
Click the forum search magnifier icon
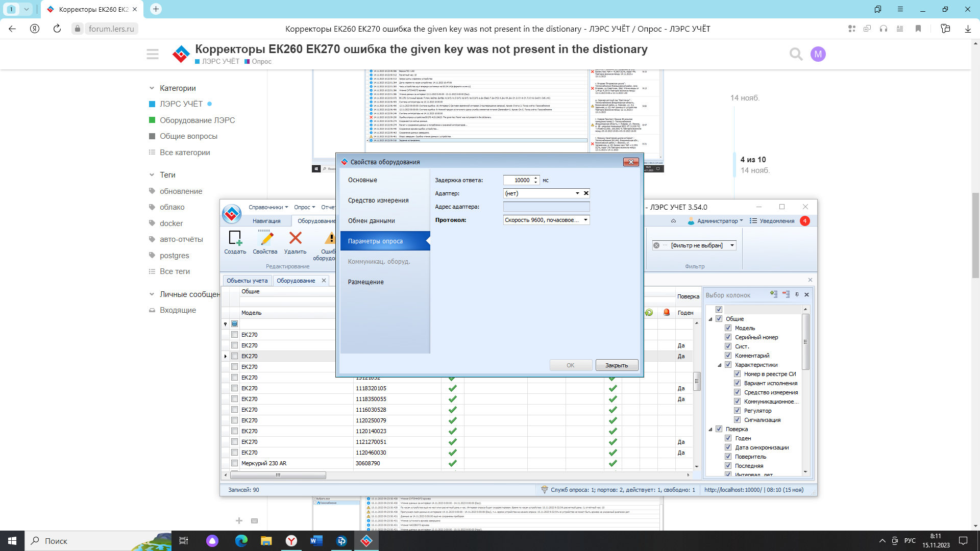click(x=796, y=54)
